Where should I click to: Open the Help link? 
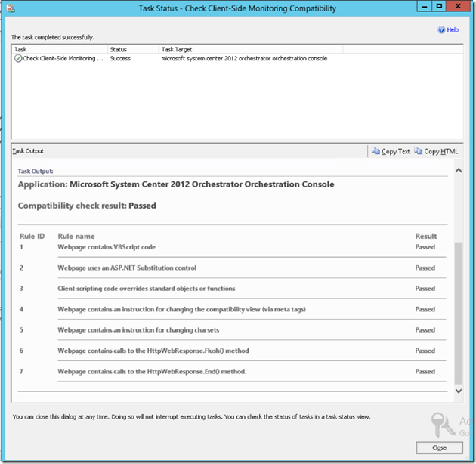point(453,30)
